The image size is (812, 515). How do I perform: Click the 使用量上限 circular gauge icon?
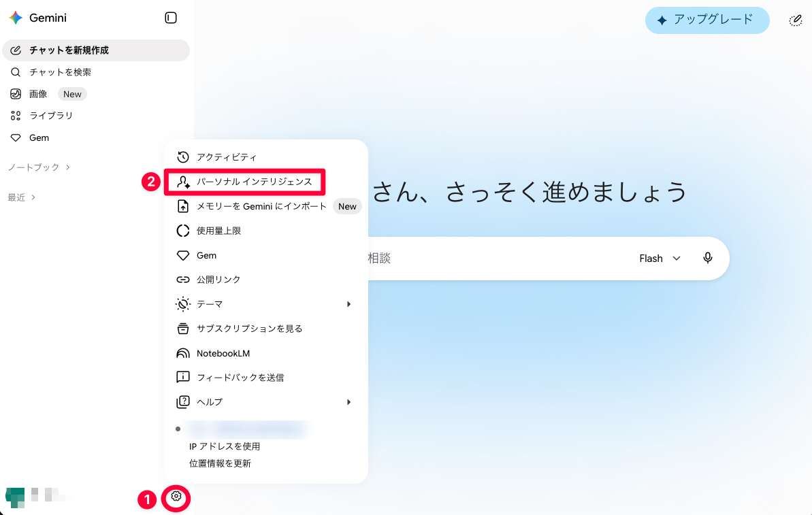click(x=183, y=231)
